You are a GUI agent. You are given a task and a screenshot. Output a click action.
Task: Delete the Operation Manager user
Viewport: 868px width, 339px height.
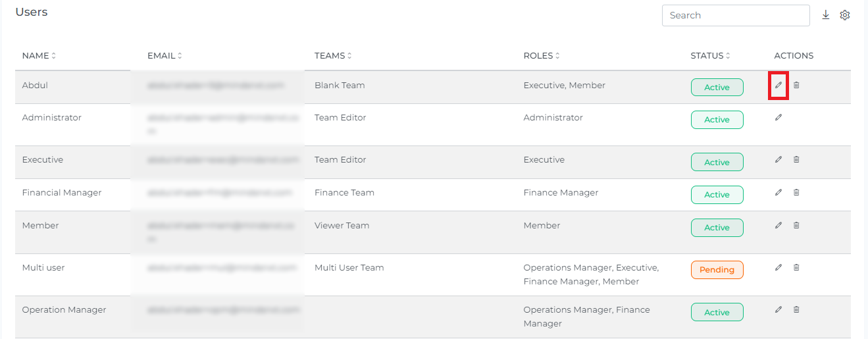coord(796,309)
